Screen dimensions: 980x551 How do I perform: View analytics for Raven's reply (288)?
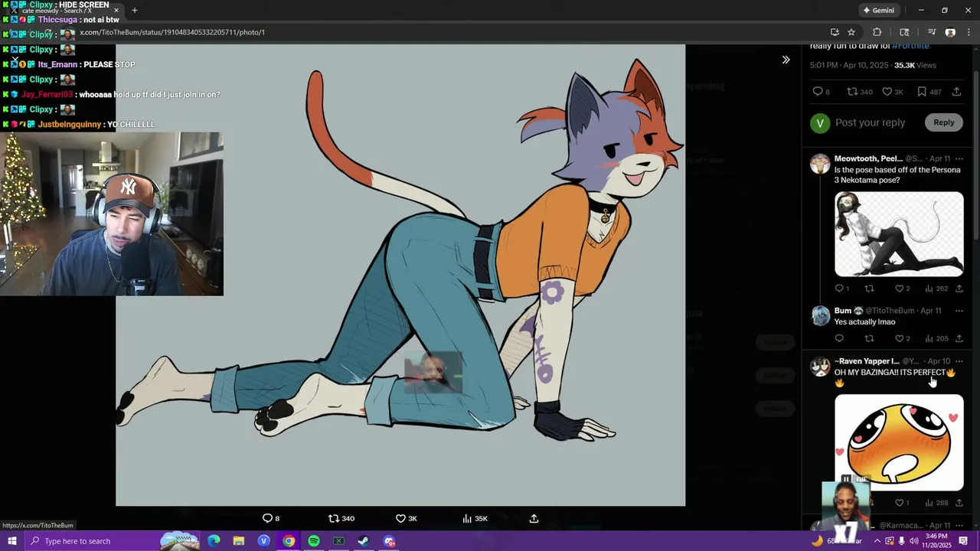click(936, 503)
